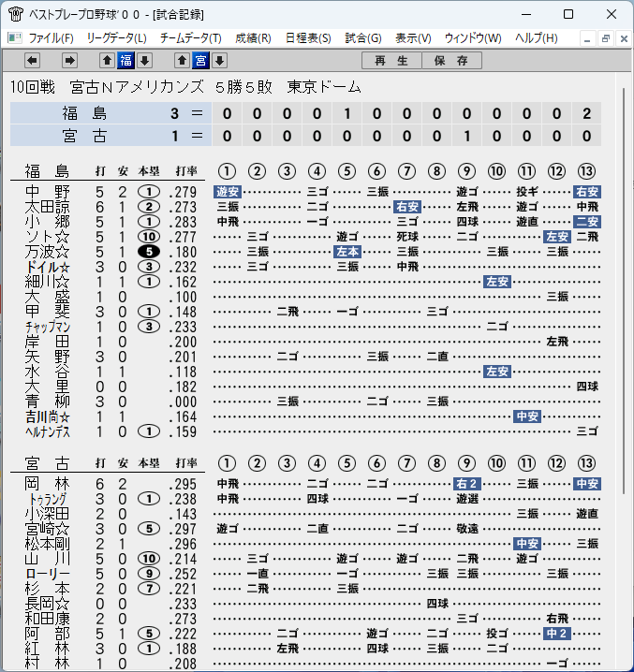Open the ヘルプ(H) menu

coord(537,38)
